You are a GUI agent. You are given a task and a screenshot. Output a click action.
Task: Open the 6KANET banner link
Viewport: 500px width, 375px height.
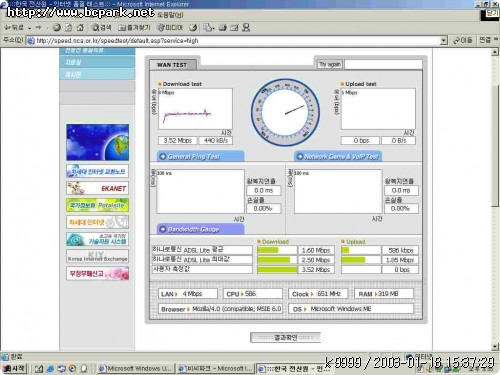click(x=97, y=188)
